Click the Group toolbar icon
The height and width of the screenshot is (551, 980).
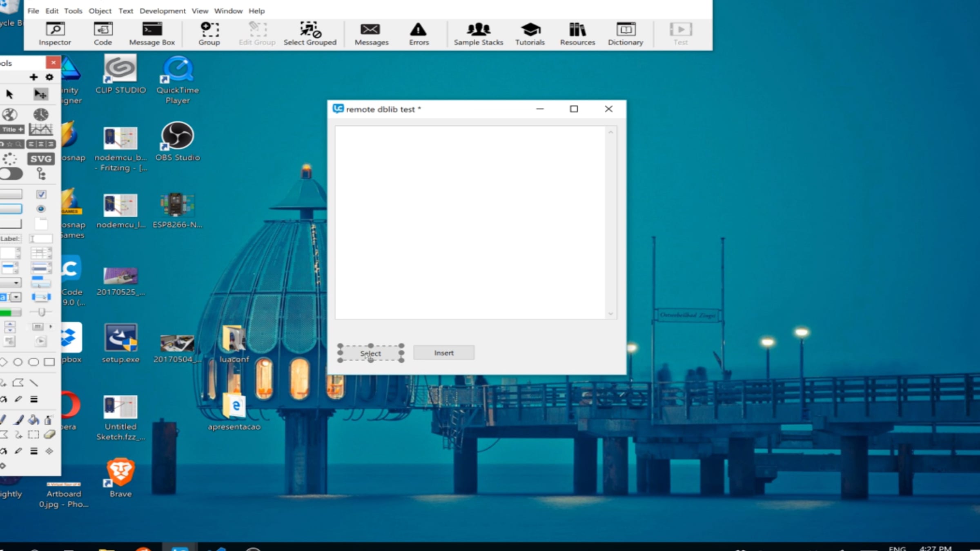209,33
